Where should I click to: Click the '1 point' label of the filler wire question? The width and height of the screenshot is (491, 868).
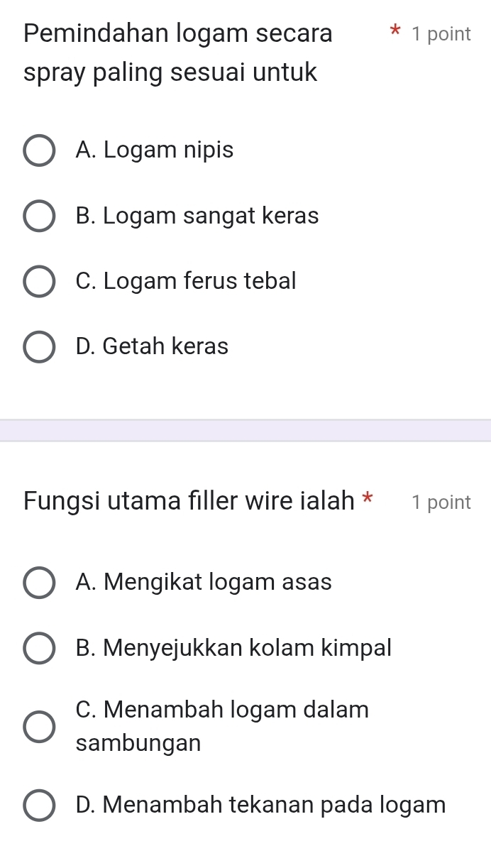pos(441,502)
